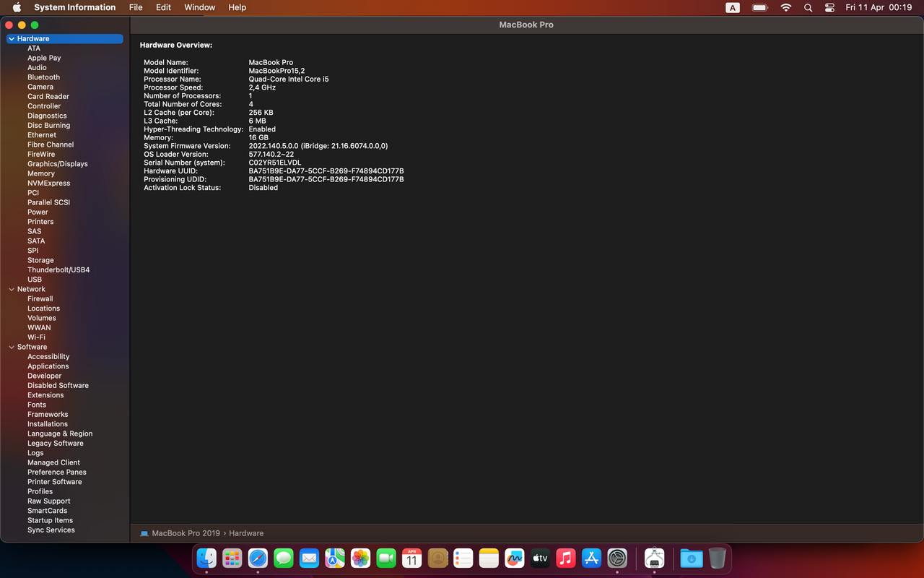Select Wi-Fi under Network

tap(36, 337)
